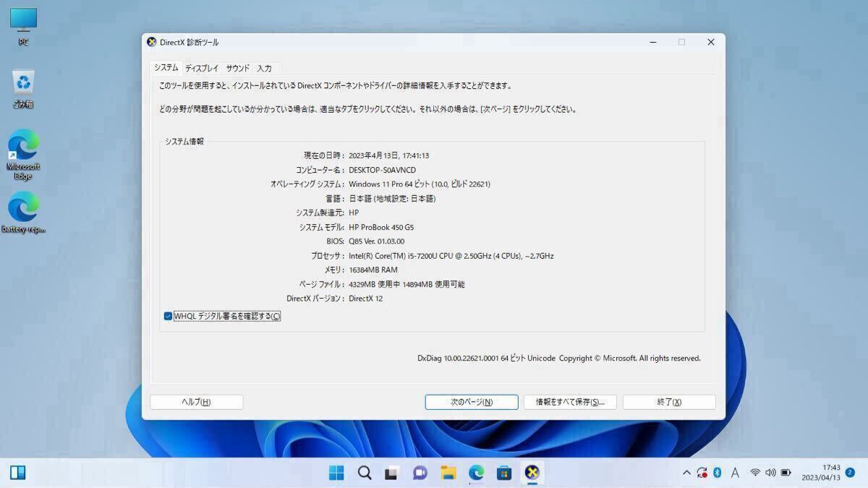Image resolution: width=868 pixels, height=488 pixels.
Task: Click the speaker volume tray icon
Action: pos(770,473)
